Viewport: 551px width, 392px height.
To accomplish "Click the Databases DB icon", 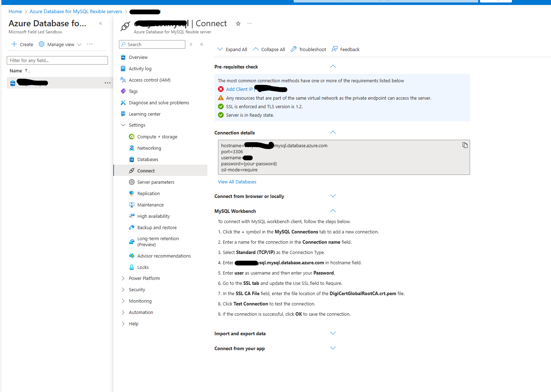I will 132,160.
